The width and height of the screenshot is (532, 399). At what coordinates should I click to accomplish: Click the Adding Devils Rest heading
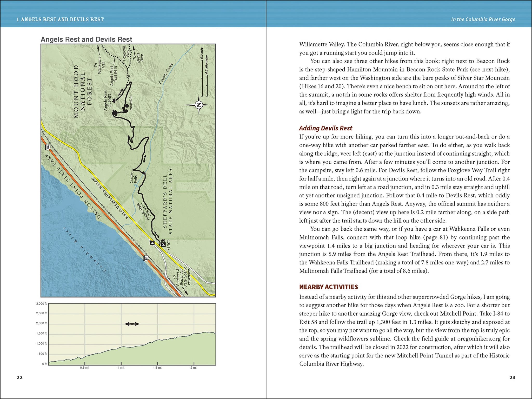point(325,128)
